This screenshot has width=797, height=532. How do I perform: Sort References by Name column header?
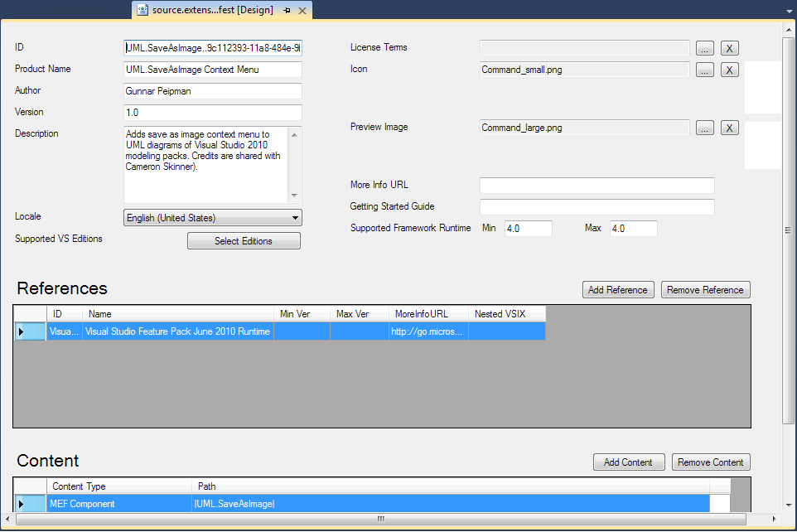coord(178,314)
